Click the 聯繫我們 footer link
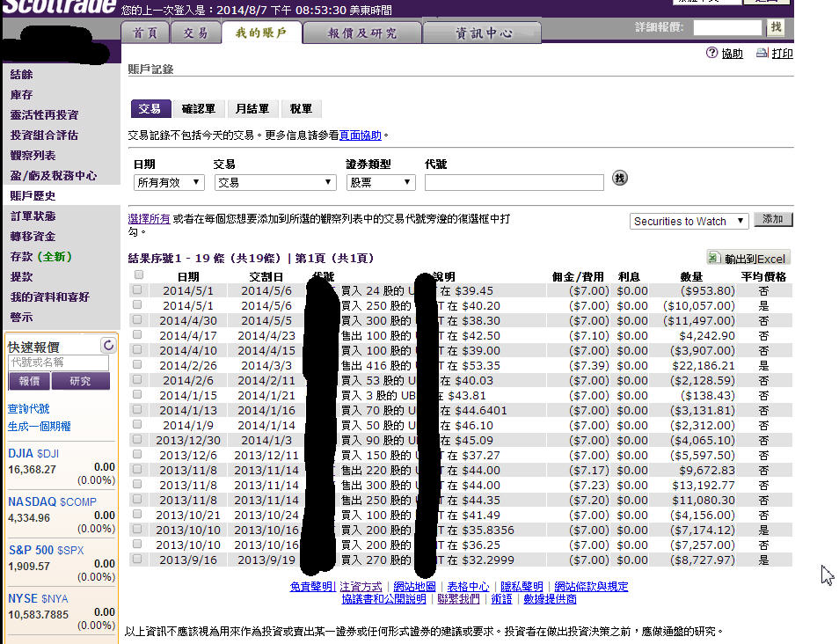 [458, 599]
